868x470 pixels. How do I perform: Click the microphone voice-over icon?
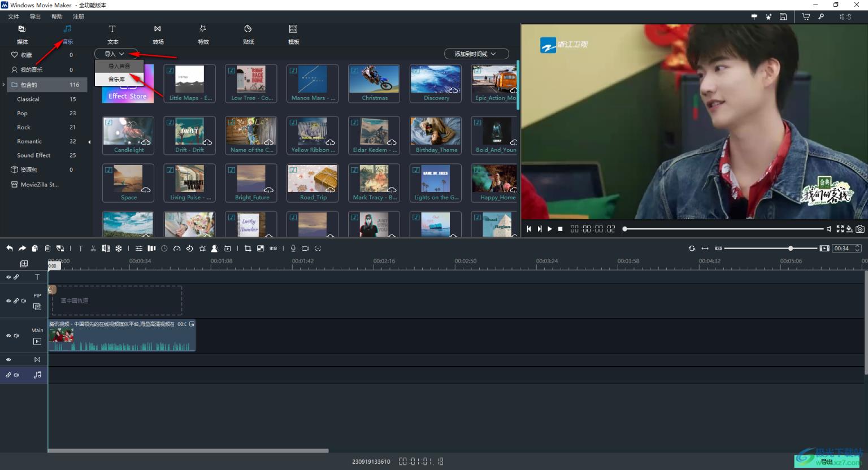coord(293,249)
